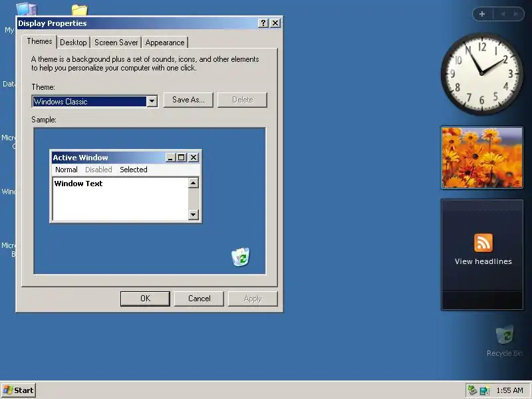Click the Window Text sample label
This screenshot has height=399, width=532.
78,184
